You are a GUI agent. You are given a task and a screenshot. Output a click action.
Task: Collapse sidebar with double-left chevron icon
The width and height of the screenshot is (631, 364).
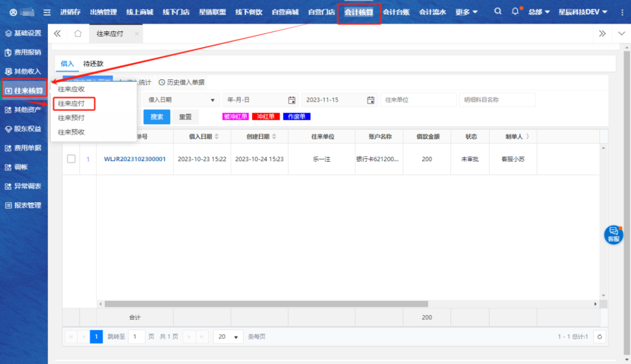tap(57, 34)
